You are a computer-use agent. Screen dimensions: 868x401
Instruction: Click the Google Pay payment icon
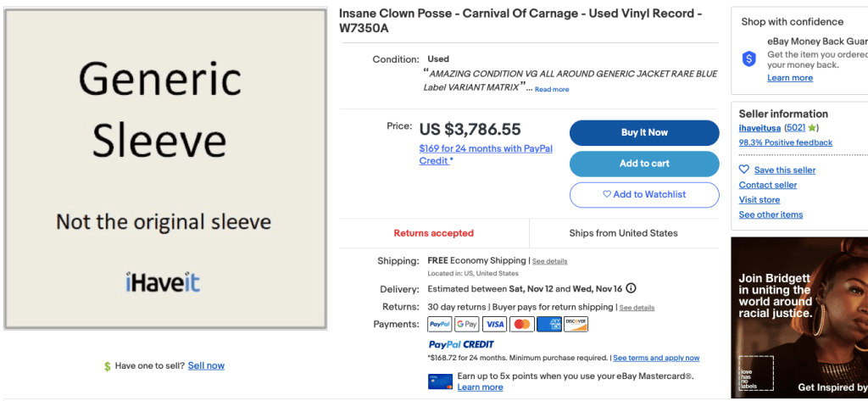467,324
